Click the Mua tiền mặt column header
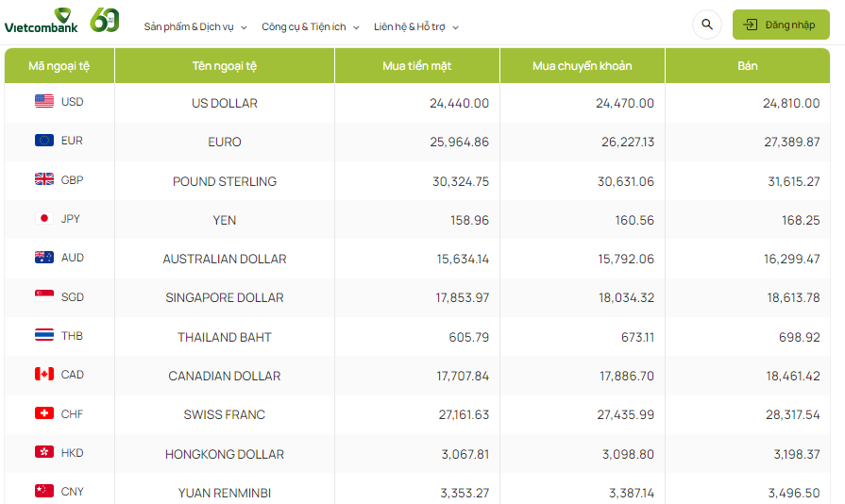 click(416, 66)
